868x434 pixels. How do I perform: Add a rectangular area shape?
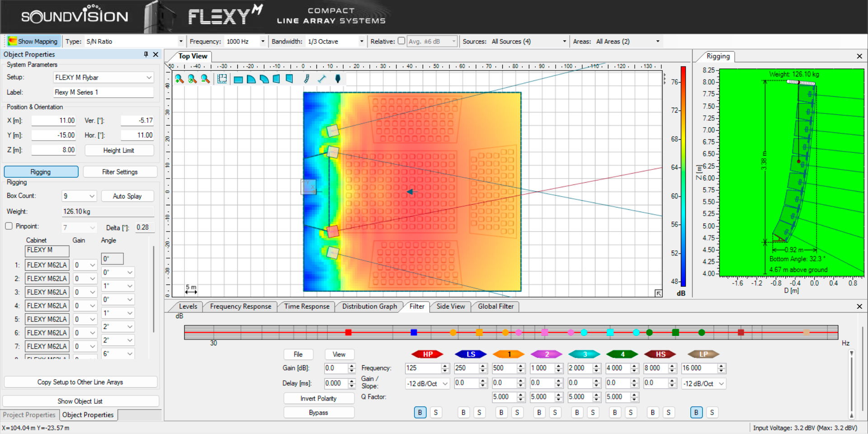tap(238, 80)
